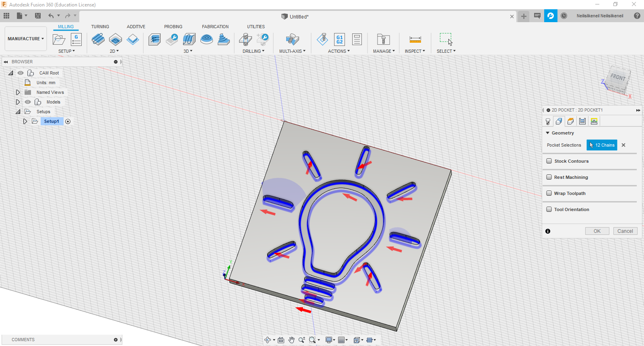Open the New Setup tool
Image resolution: width=644 pixels, height=346 pixels.
click(x=59, y=39)
